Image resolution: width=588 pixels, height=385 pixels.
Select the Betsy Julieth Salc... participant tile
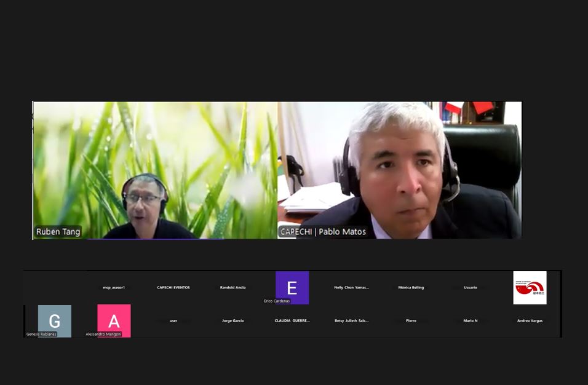pyautogui.click(x=351, y=320)
